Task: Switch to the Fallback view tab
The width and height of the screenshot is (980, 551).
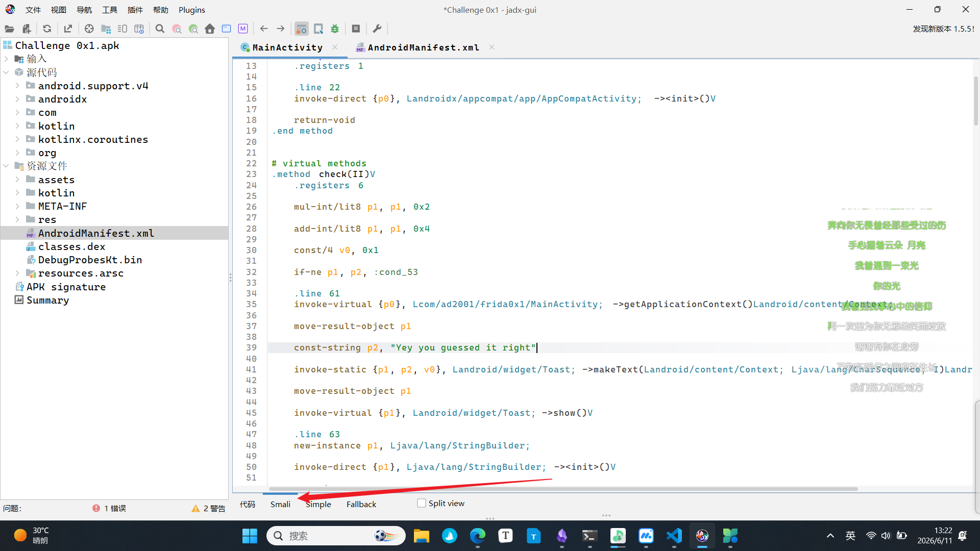Action: click(x=361, y=504)
